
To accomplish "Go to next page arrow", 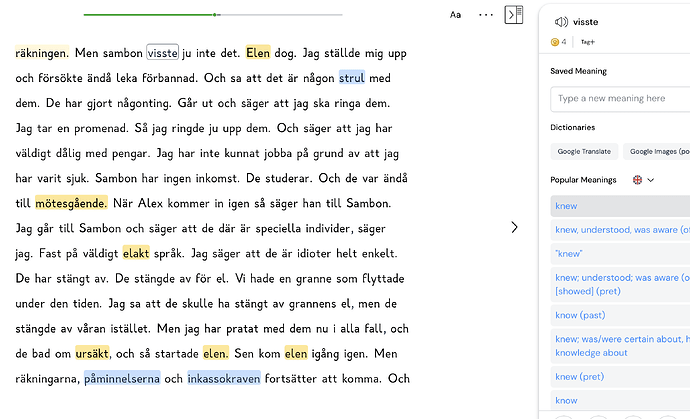I will pos(514,227).
